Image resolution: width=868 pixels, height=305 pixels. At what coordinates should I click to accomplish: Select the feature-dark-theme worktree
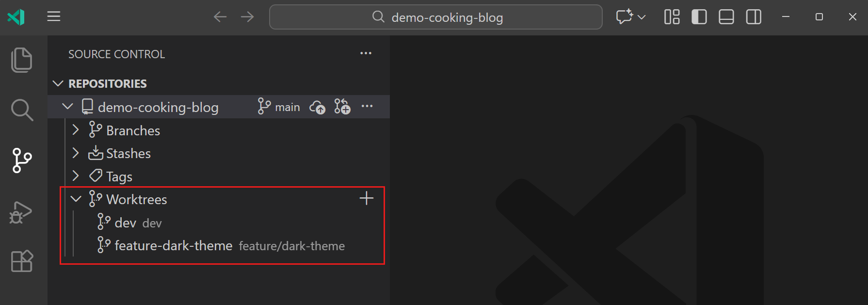pos(174,245)
